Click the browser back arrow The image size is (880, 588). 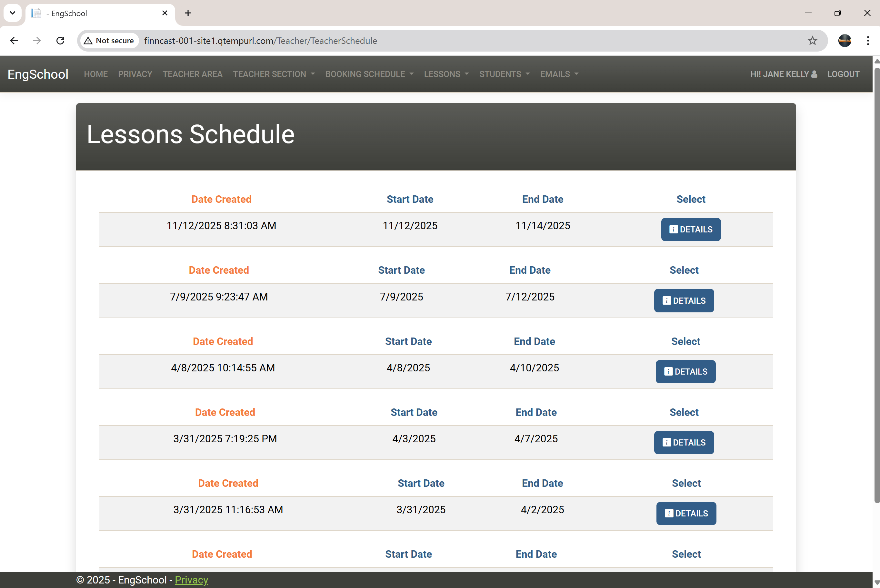[x=14, y=41]
